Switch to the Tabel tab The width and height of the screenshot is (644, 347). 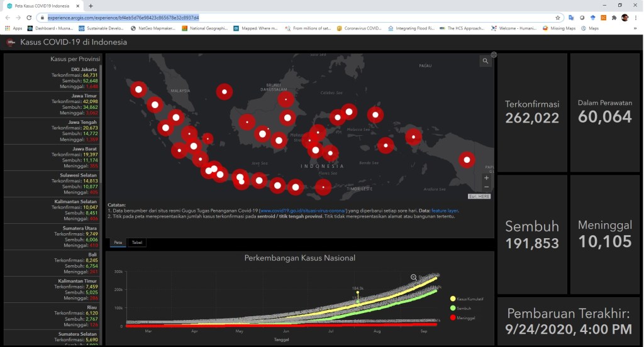tap(136, 242)
